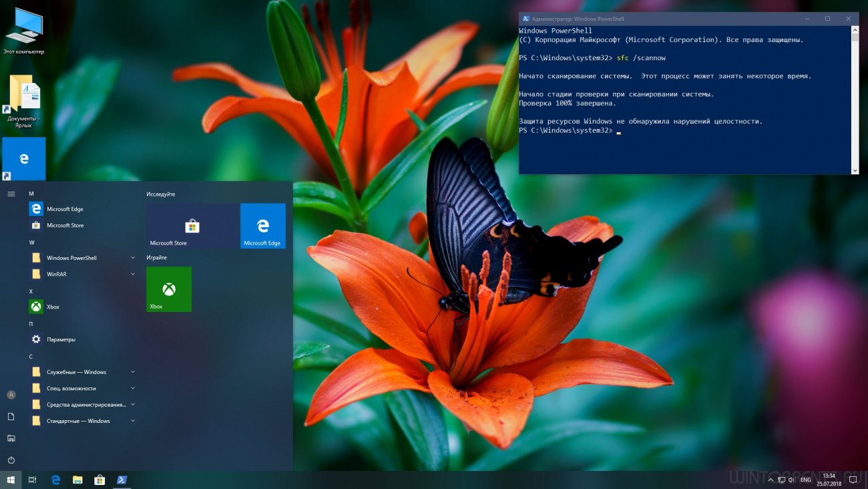Viewport: 868px width, 489px height.
Task: Click the sfc /scannow command text
Action: pos(641,58)
